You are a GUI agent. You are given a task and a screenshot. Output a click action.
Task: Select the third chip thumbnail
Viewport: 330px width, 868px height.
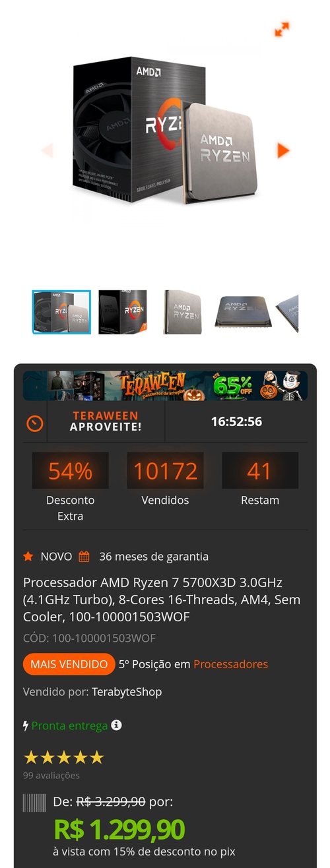[x=183, y=312]
